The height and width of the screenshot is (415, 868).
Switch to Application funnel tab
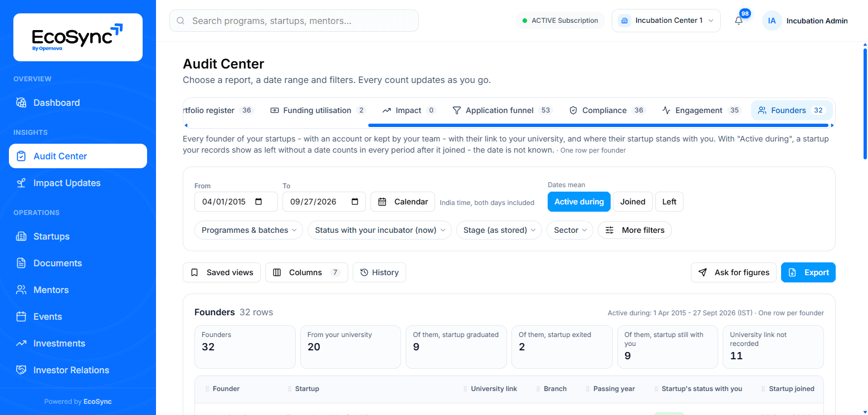(501, 110)
